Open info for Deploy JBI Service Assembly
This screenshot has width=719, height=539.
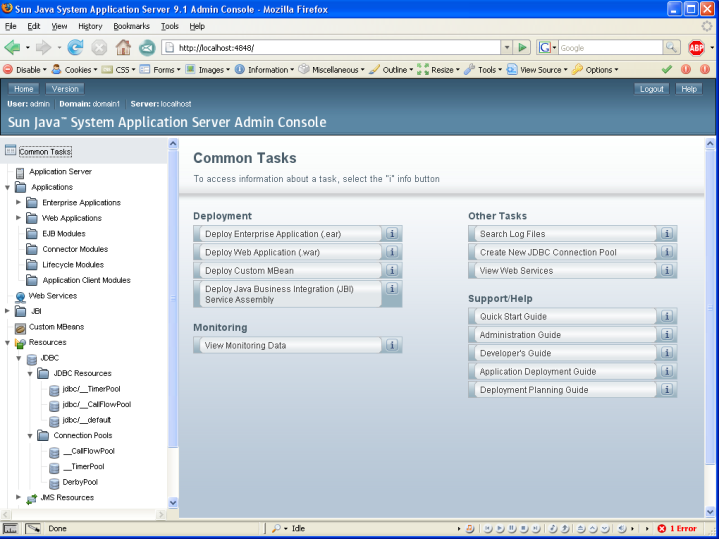coord(392,289)
